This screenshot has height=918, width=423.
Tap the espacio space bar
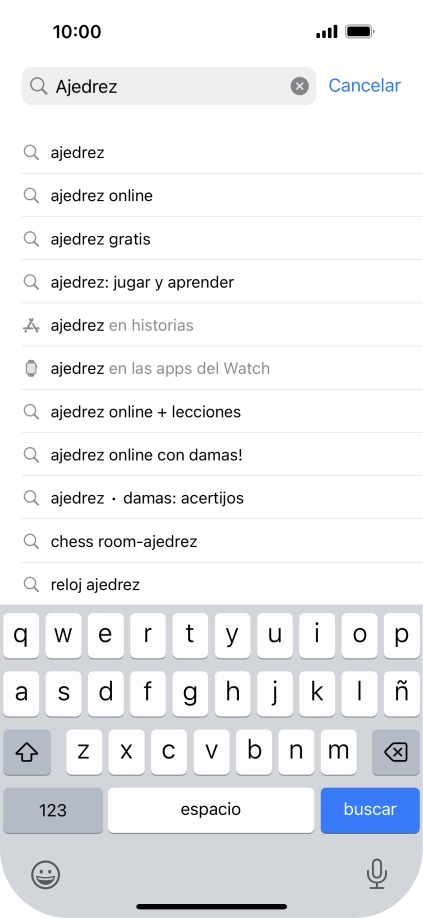[211, 810]
